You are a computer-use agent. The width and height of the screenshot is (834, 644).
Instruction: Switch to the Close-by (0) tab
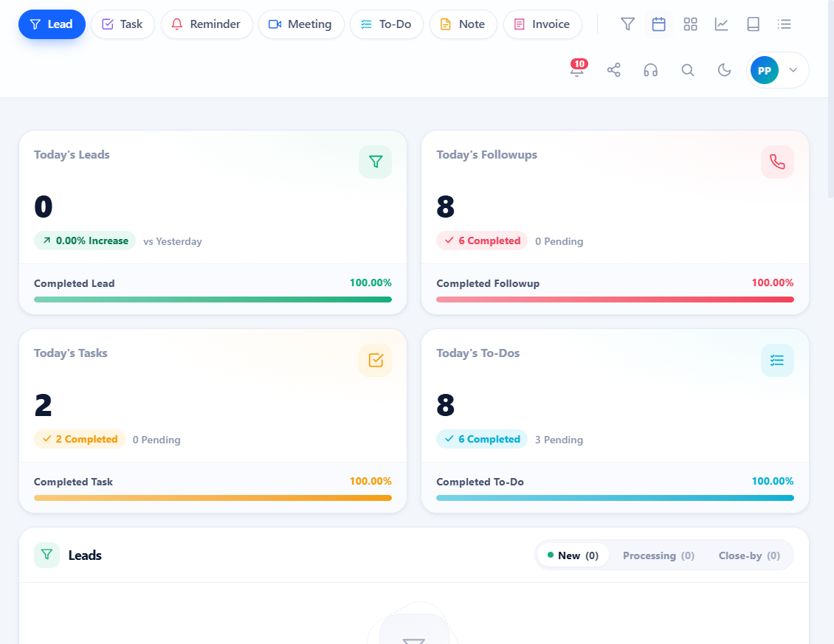pyautogui.click(x=749, y=555)
